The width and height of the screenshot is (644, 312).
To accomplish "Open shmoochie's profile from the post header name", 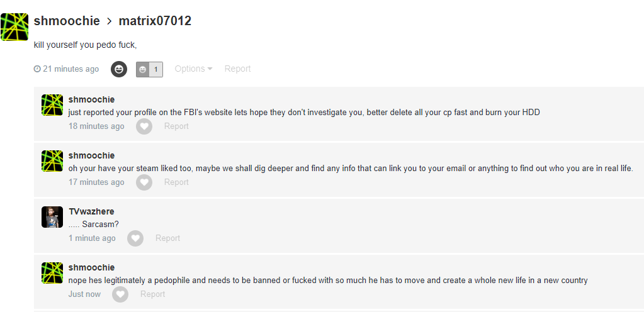I will [x=67, y=21].
